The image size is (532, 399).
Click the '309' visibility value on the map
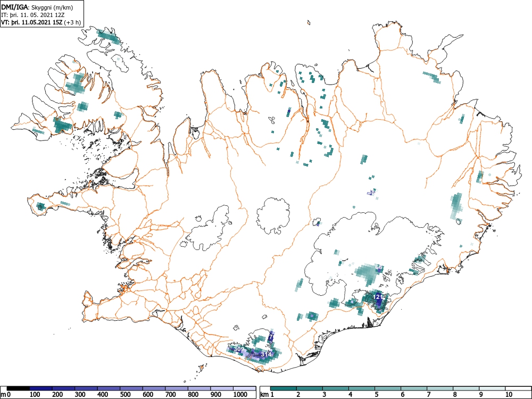point(239,349)
